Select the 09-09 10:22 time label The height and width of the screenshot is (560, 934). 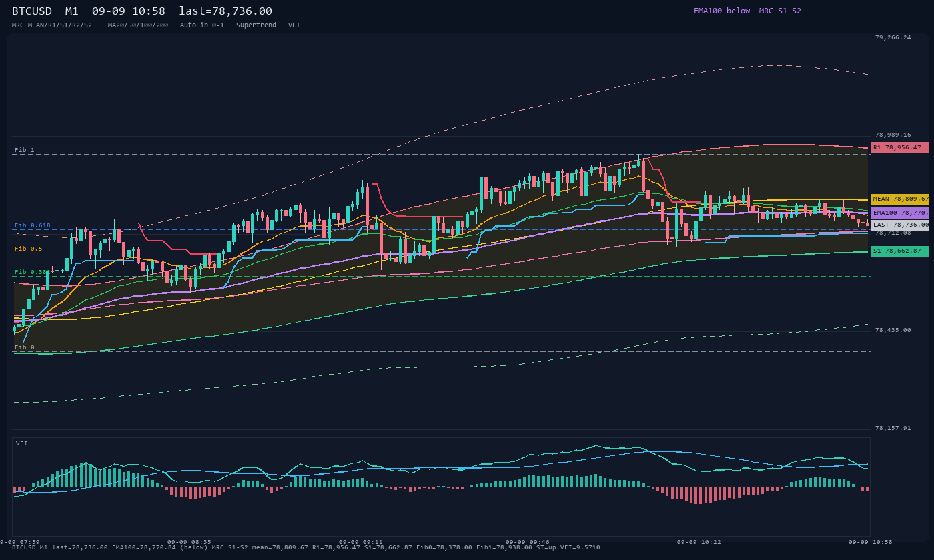coord(699,542)
